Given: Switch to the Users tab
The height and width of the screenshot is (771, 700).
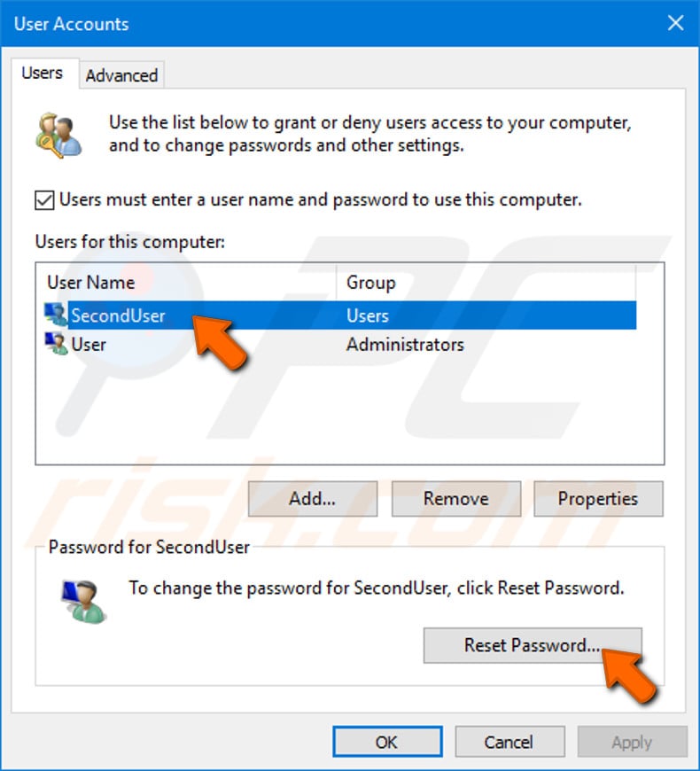Looking at the screenshot, I should (x=43, y=73).
